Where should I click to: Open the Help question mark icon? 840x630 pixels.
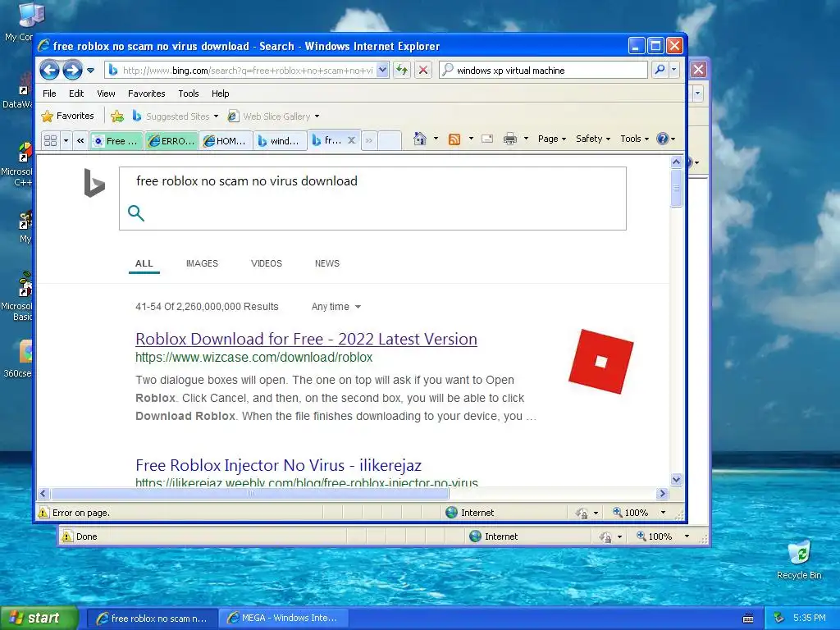click(x=663, y=139)
